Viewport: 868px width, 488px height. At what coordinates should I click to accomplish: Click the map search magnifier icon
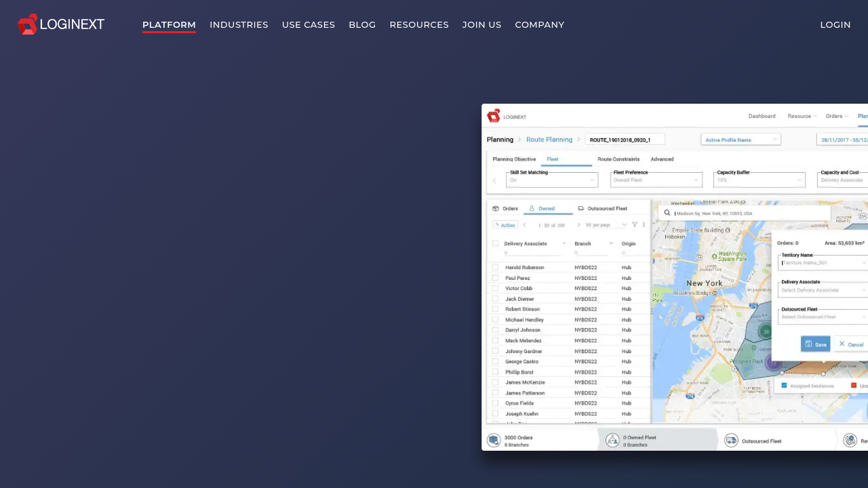point(667,213)
